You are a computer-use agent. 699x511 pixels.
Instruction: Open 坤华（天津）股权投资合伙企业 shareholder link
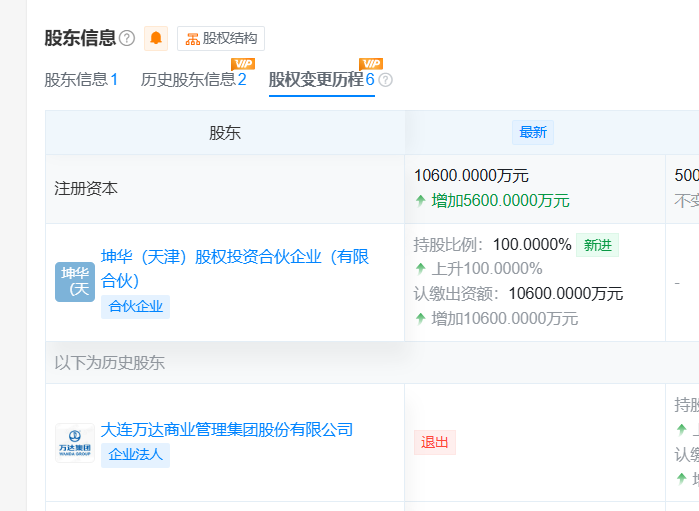click(x=235, y=268)
